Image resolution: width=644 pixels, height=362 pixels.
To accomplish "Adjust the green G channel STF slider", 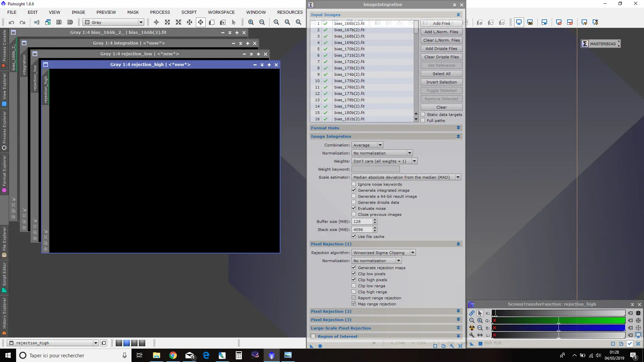I will pos(558,320).
